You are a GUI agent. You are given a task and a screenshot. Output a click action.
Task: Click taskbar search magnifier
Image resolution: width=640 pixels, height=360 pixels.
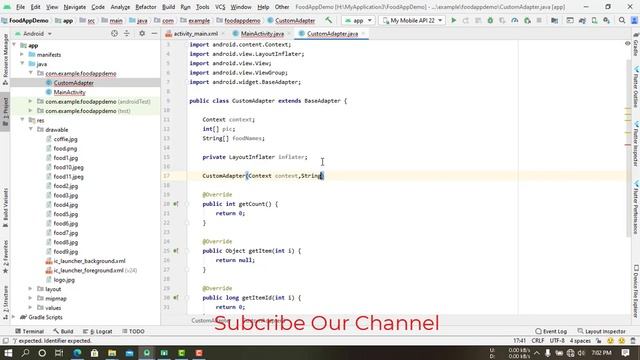(25, 353)
